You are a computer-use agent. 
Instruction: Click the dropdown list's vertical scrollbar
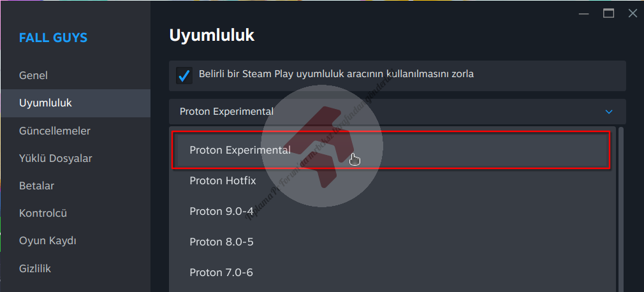[x=621, y=209]
